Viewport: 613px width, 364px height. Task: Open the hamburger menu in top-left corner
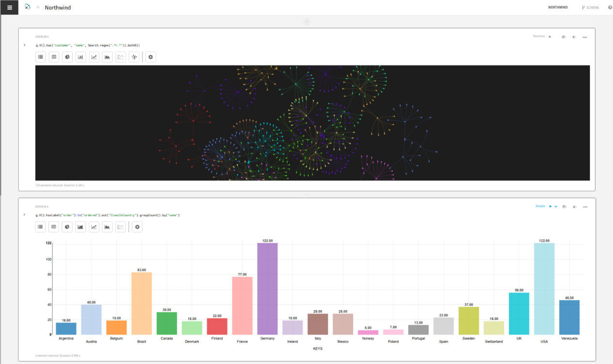coord(9,7)
